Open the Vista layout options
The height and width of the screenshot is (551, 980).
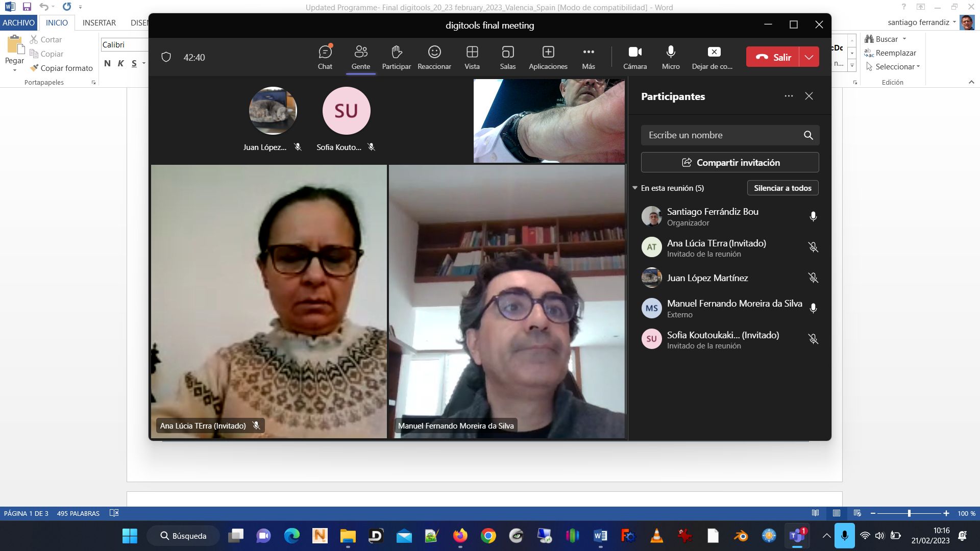(x=472, y=57)
